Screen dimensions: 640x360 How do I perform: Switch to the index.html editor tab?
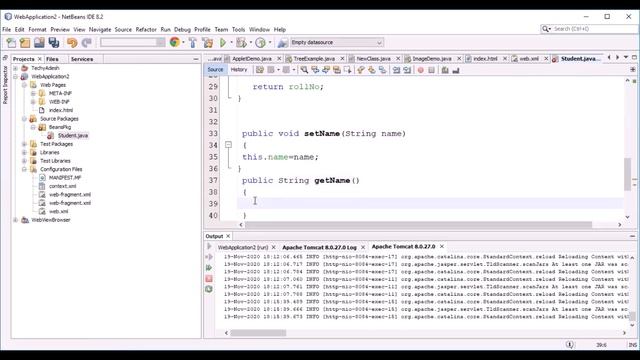tap(485, 59)
